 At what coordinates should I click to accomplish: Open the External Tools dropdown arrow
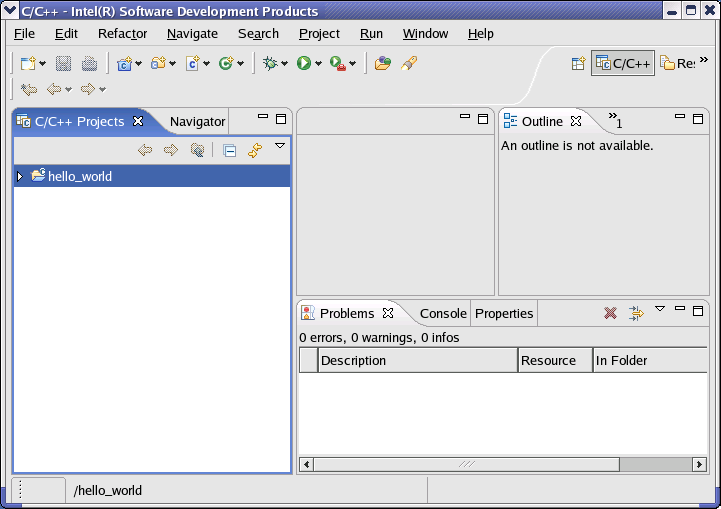pyautogui.click(x=353, y=63)
